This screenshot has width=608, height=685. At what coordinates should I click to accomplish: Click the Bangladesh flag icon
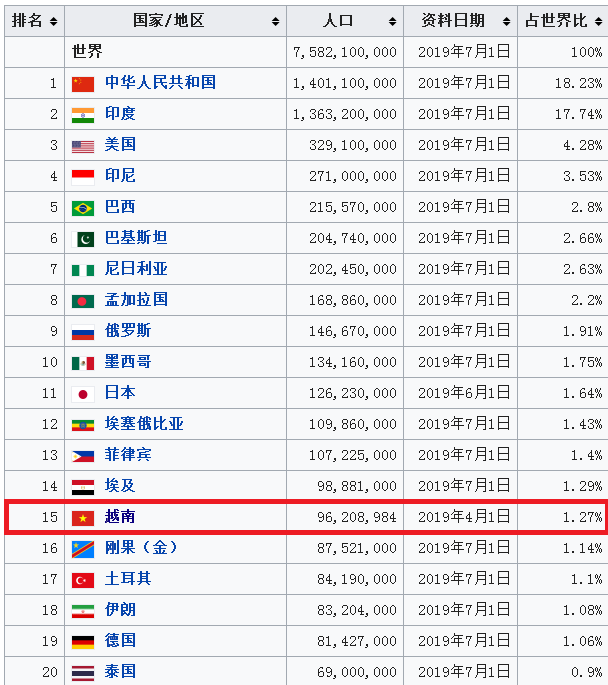83,301
